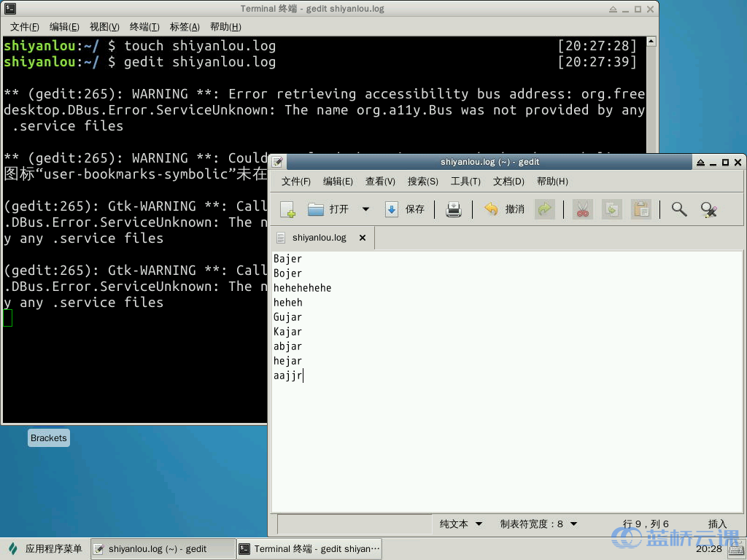The image size is (747, 560).
Task: Save shiyanlou.log using the 保存 icon
Action: coord(403,210)
